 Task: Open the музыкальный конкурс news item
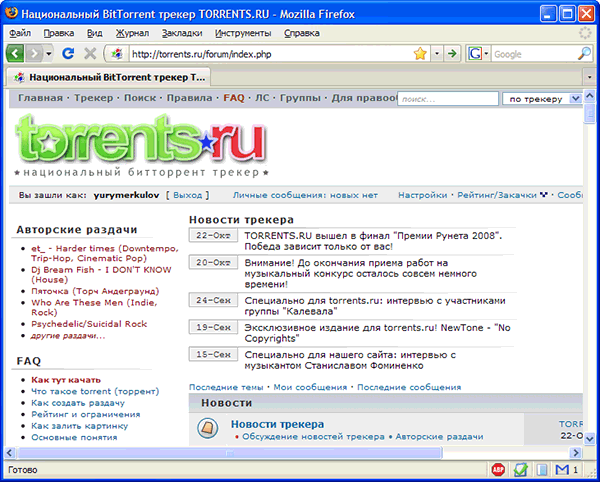click(361, 274)
